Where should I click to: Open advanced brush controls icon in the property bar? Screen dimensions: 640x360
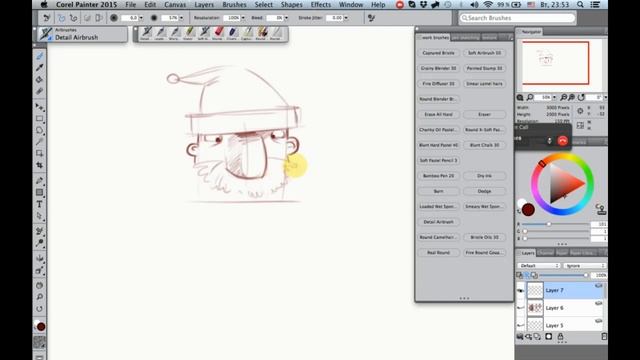click(x=371, y=18)
